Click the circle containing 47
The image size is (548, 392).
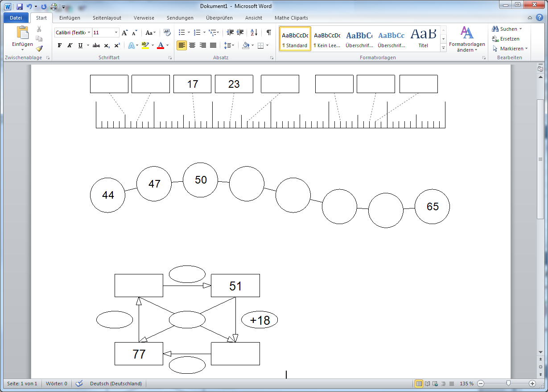click(154, 184)
